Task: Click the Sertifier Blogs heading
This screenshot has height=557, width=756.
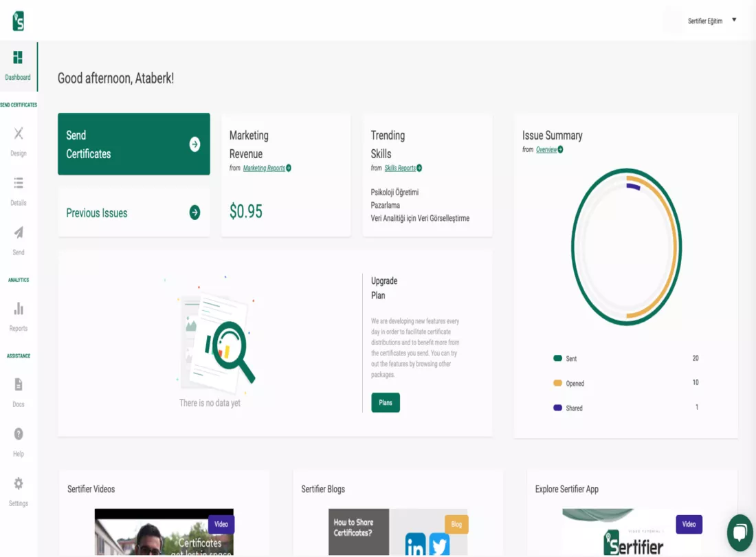Action: tap(323, 489)
